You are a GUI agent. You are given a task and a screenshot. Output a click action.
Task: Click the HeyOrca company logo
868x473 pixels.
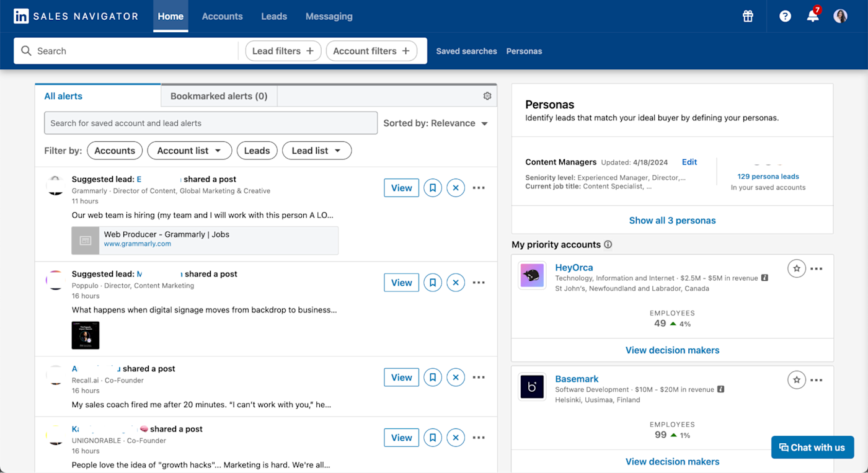pyautogui.click(x=532, y=275)
